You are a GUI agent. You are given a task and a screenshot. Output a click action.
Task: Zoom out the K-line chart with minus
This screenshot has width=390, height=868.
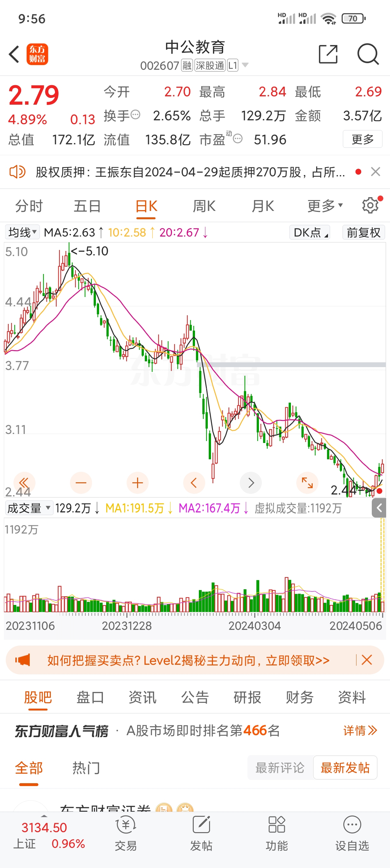[81, 483]
